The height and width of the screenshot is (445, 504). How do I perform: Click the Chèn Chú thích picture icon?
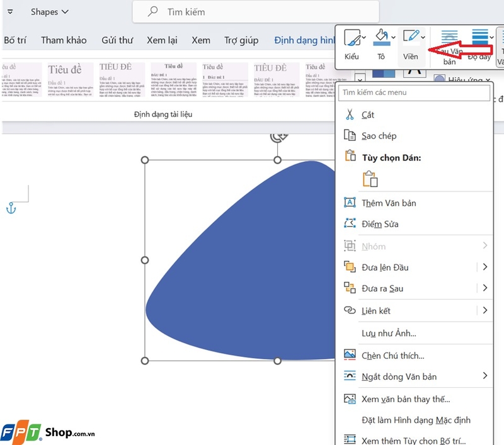click(350, 356)
